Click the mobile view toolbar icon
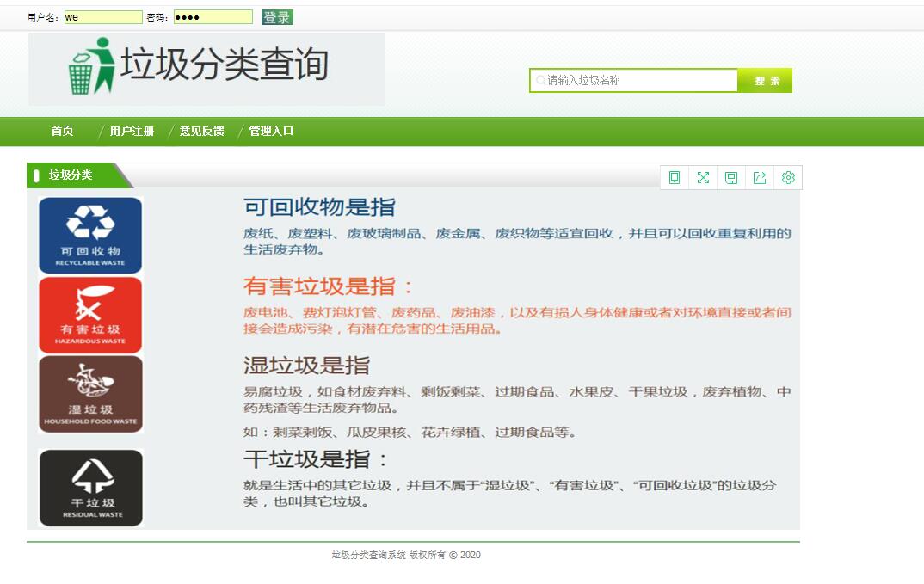924x584 pixels. click(x=675, y=177)
